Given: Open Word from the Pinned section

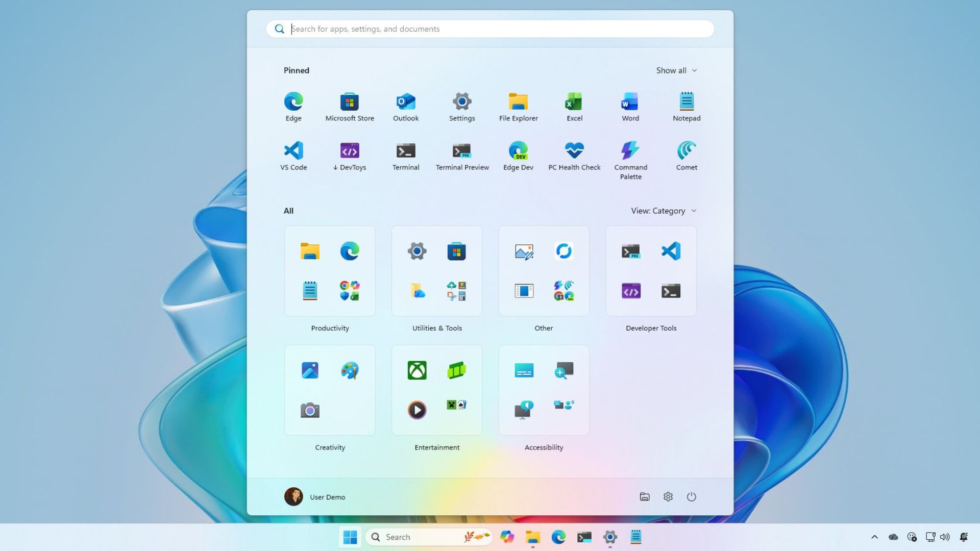Looking at the screenshot, I should [x=630, y=103].
